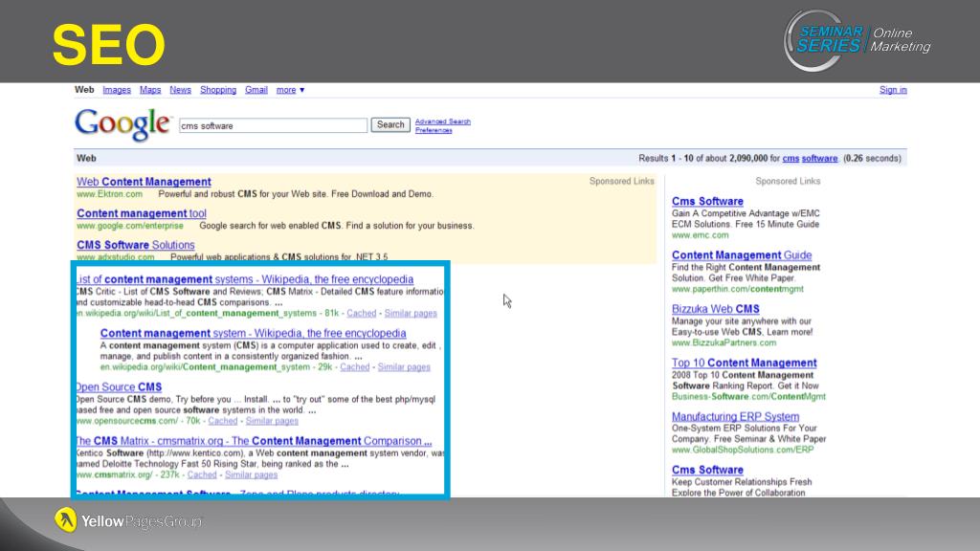Open Similar pages for Content_management_system result
The width and height of the screenshot is (980, 551).
tap(404, 366)
